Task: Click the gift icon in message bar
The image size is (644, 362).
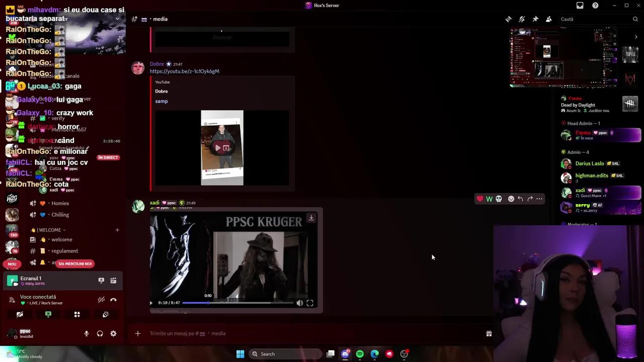Action: [x=489, y=333]
